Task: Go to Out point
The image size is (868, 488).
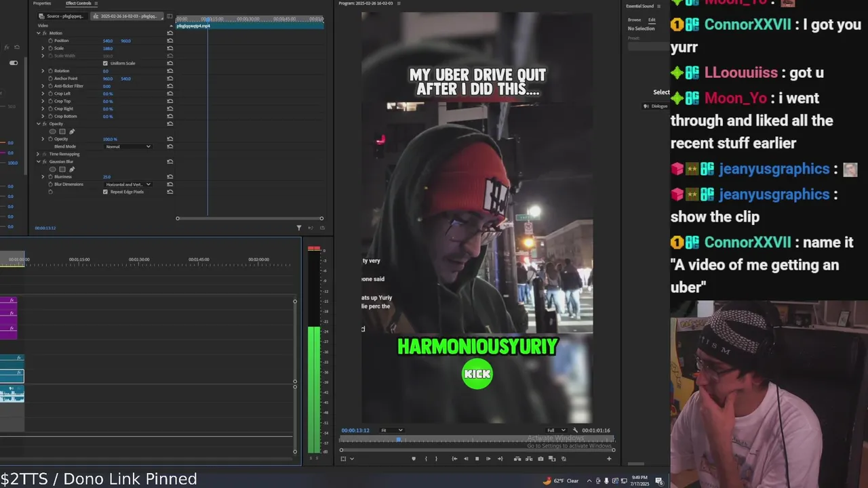Action: click(500, 459)
